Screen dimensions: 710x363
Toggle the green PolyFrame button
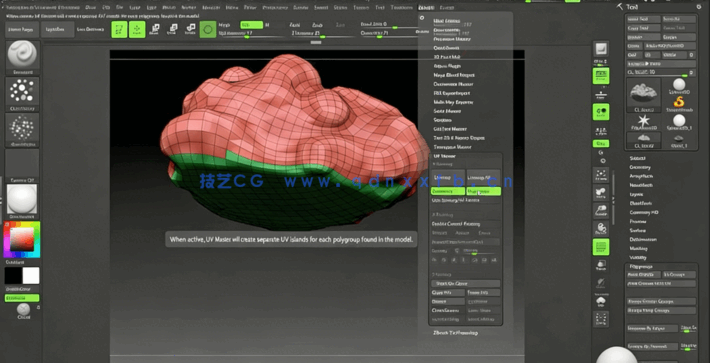[x=601, y=247]
